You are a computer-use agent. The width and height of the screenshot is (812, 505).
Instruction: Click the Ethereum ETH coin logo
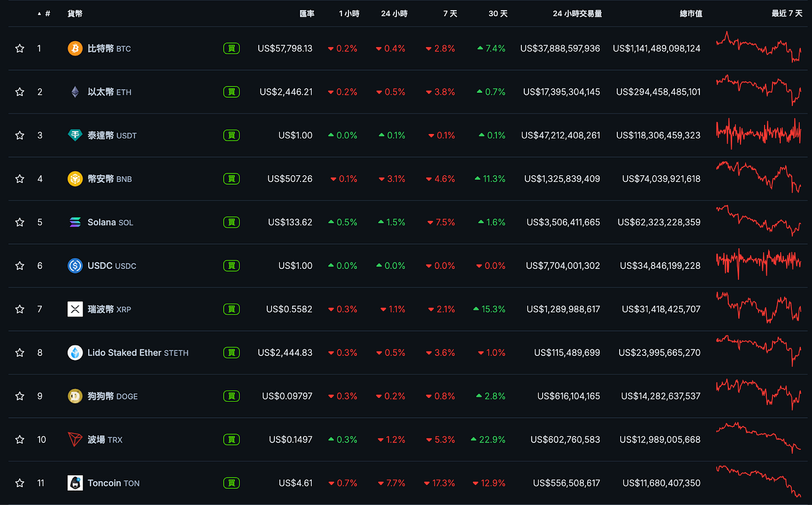(75, 92)
